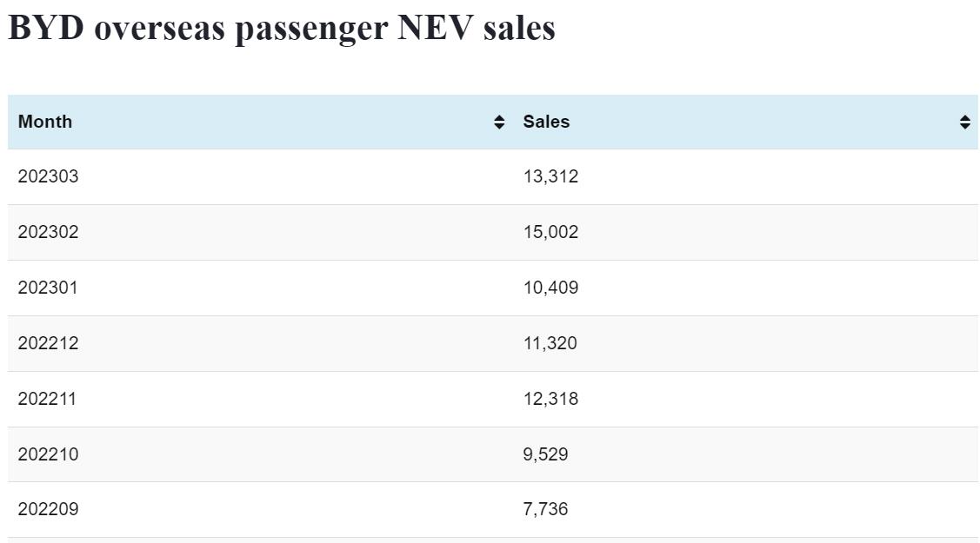This screenshot has height=543, width=980.
Task: Click the word BYD in the heading
Action: [45, 28]
